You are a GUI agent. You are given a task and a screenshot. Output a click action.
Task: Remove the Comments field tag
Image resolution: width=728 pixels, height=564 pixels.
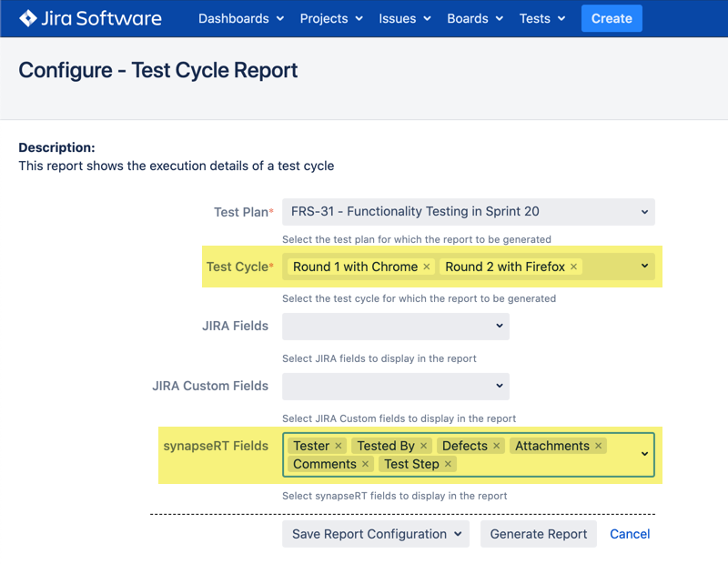365,464
